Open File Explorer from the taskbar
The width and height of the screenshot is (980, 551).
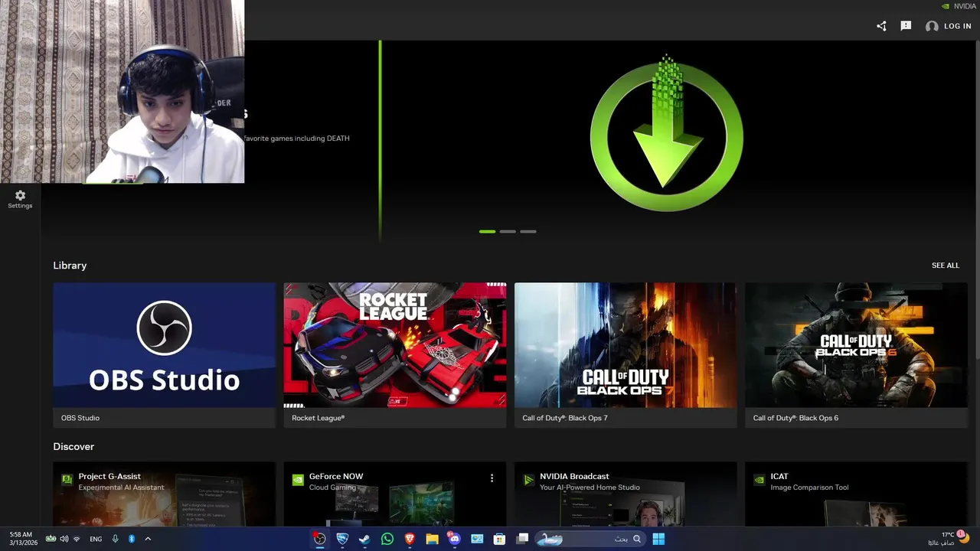(432, 539)
